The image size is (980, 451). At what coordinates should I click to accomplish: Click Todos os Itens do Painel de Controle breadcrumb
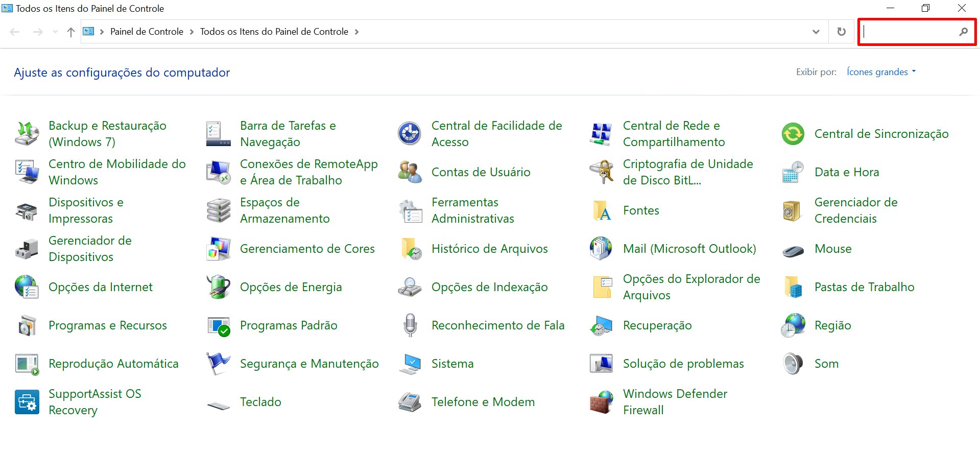pyautogui.click(x=274, y=32)
